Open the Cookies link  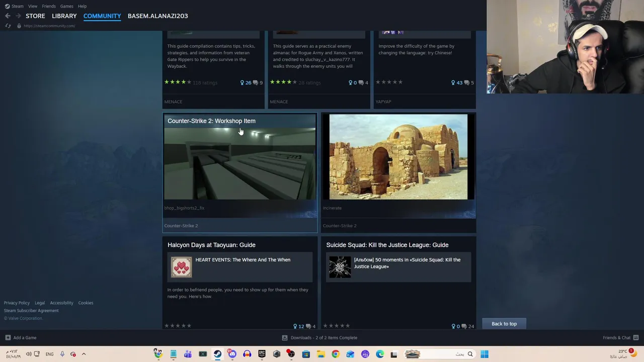pyautogui.click(x=86, y=303)
